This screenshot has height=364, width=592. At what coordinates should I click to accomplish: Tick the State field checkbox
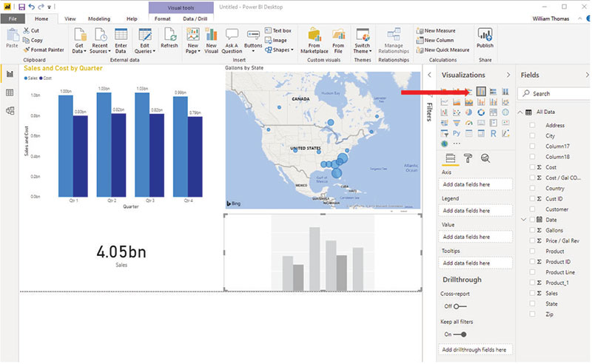(x=531, y=303)
